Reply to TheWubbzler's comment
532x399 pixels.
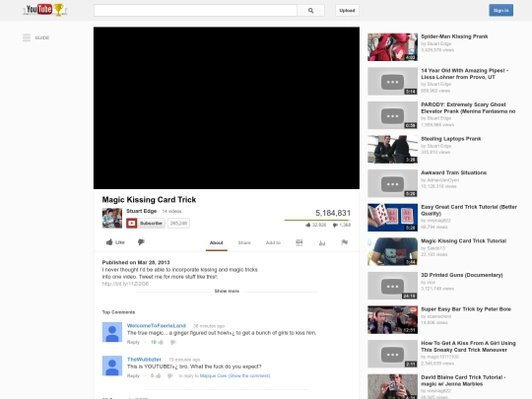tap(133, 375)
